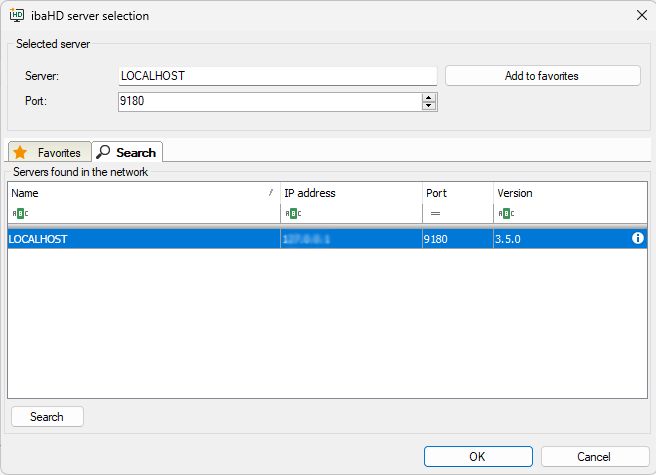Viewport: 656px width, 475px height.
Task: Sort by the Version column header
Action: [570, 193]
